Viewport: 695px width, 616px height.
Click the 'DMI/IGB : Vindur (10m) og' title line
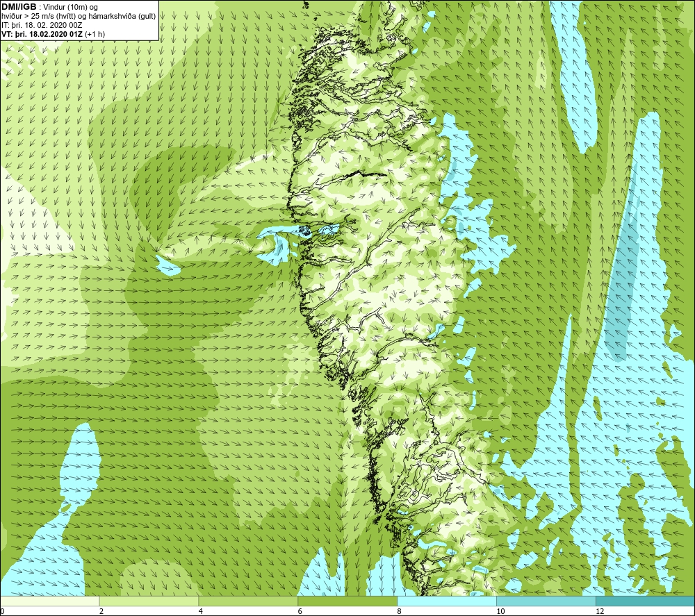click(49, 7)
